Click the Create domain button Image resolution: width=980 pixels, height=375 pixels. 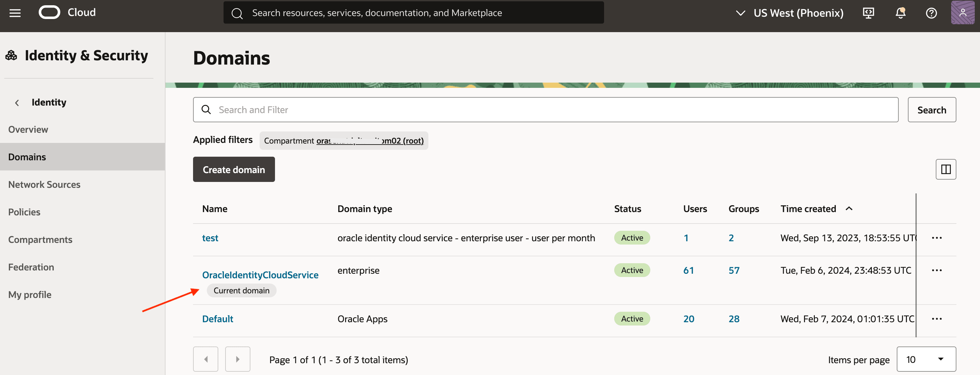point(233,169)
